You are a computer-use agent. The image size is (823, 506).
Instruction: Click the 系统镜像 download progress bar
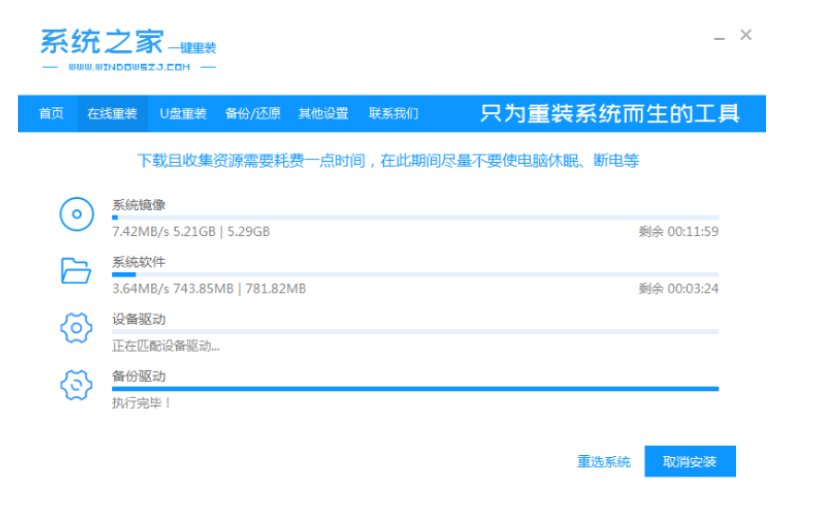coord(415,217)
